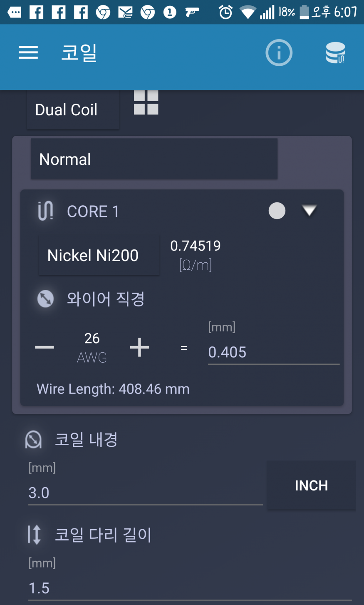Decrease AWG with the minus button

click(45, 347)
